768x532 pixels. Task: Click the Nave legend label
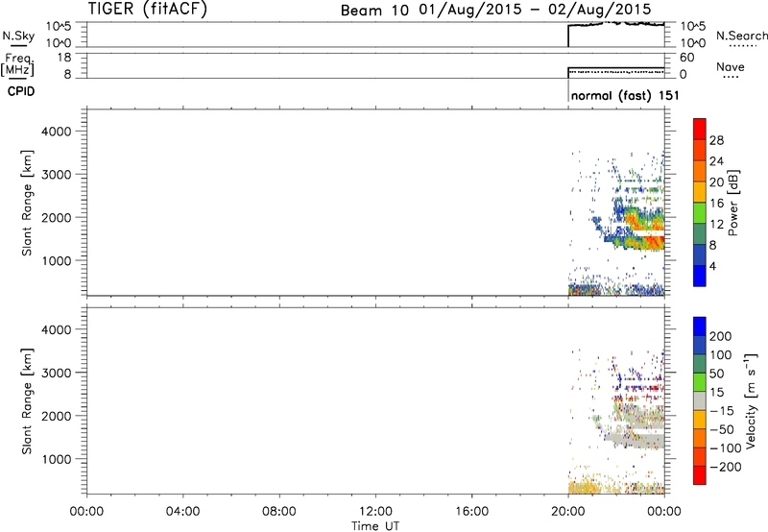point(731,66)
